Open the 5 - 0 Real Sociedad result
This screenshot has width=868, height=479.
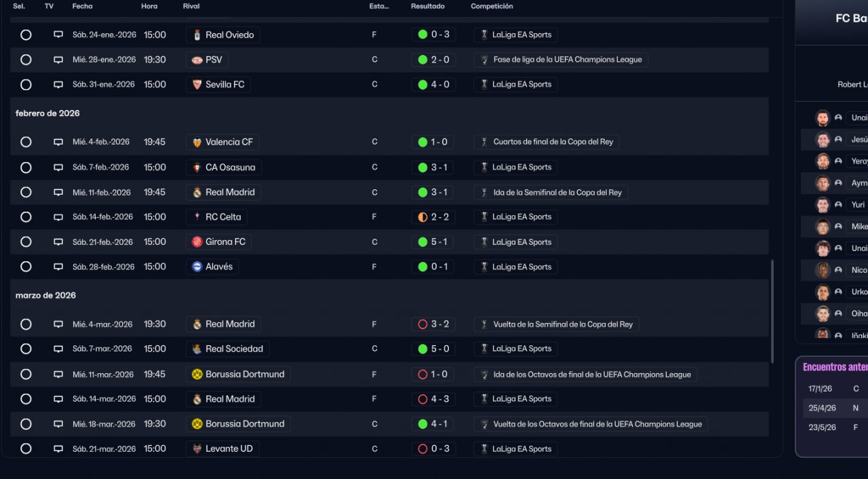tap(439, 349)
